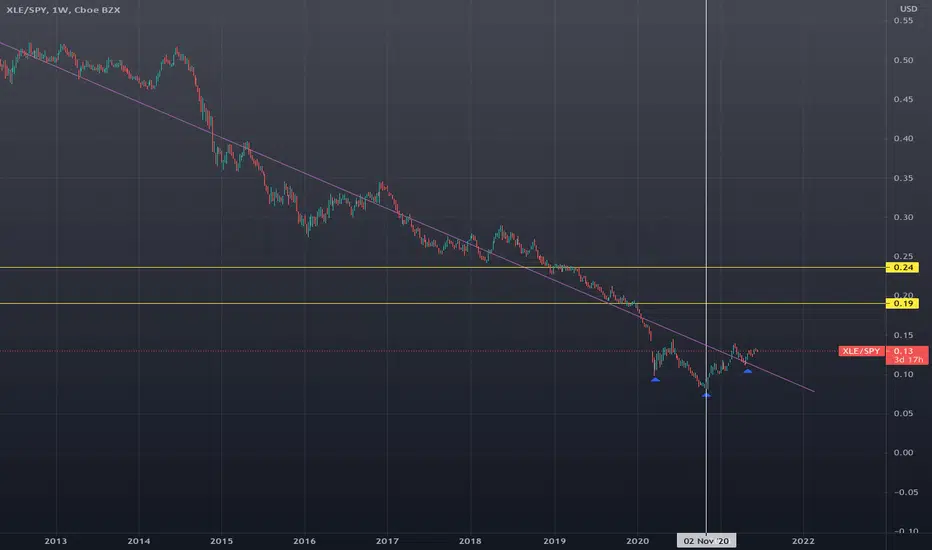Click the 0.25 price scale value
Screen dimensions: 932x550
tap(903, 256)
